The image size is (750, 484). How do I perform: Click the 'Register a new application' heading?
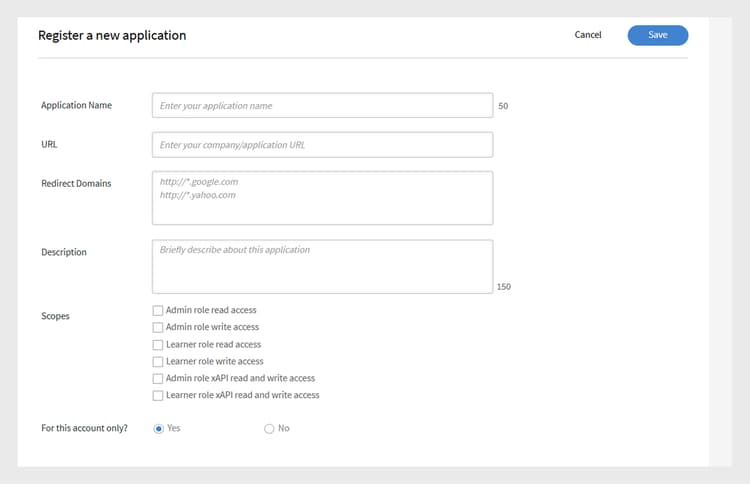click(x=112, y=35)
